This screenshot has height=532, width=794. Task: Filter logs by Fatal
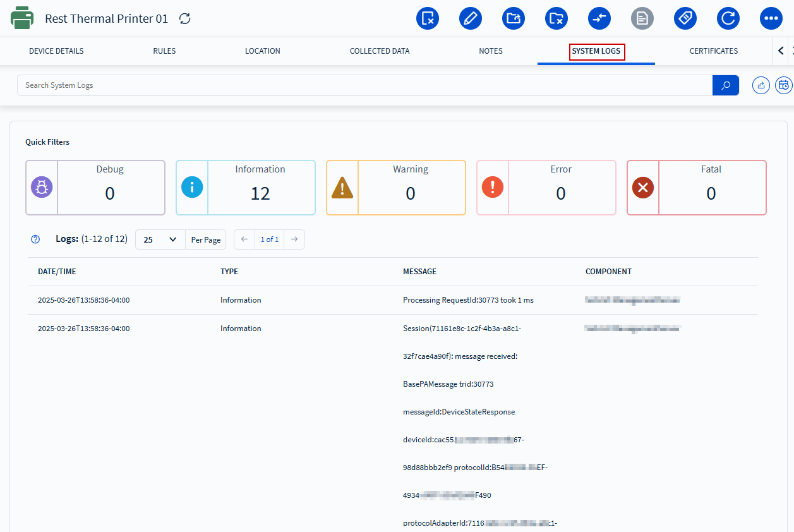point(697,188)
